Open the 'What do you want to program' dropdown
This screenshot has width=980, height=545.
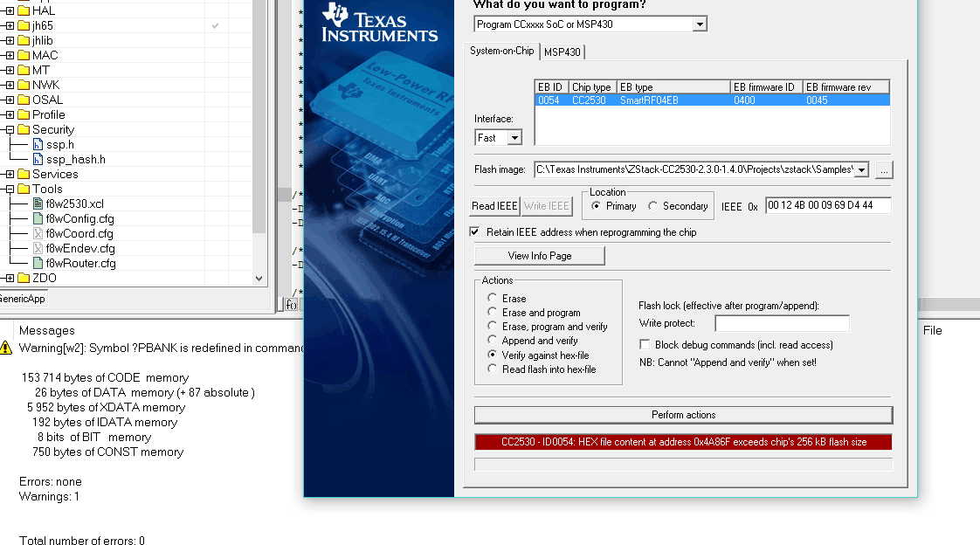[700, 24]
